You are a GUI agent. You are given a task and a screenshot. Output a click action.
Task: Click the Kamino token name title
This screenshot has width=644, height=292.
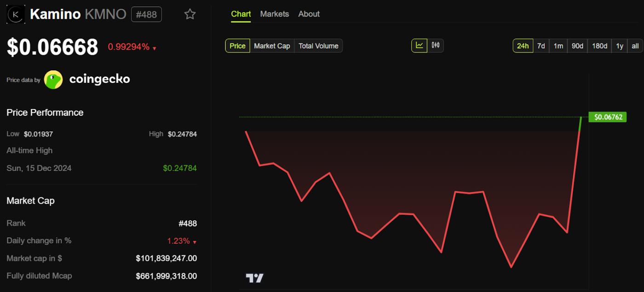click(56, 14)
